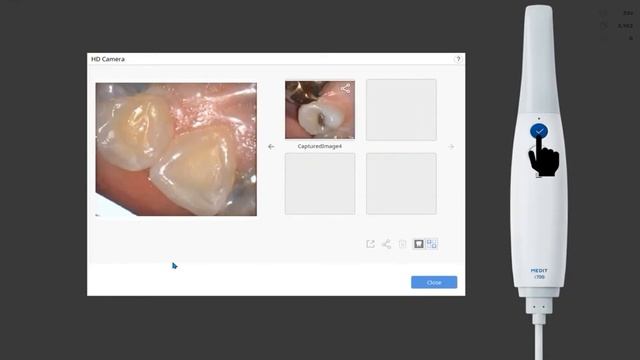Open the help question mark icon
Screen dimensions: 640x360
[x=458, y=59]
